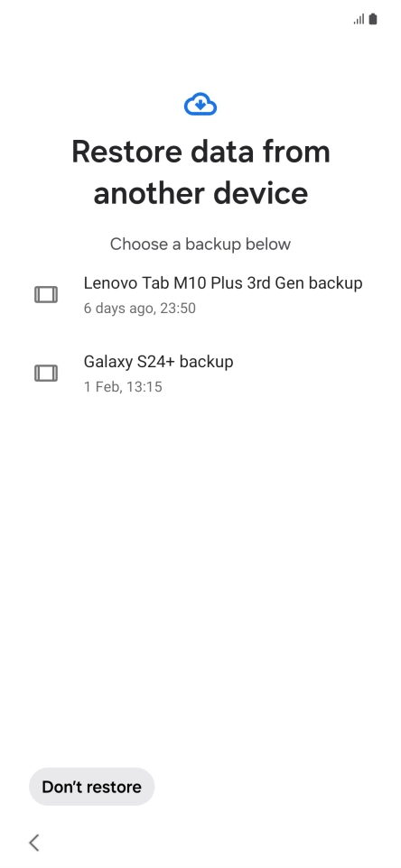This screenshot has height=868, width=401.
Task: Tap the "1 Feb, 13:15" backup date
Action: pos(123,387)
